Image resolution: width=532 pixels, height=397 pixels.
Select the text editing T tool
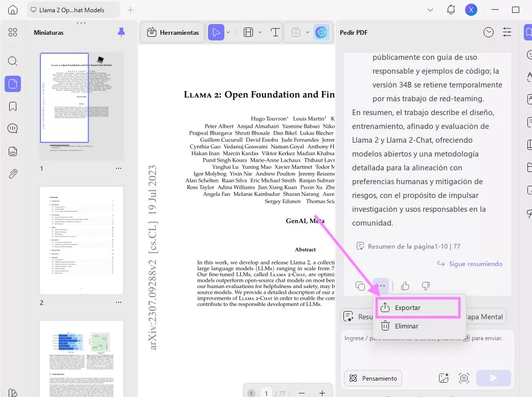coord(275,33)
